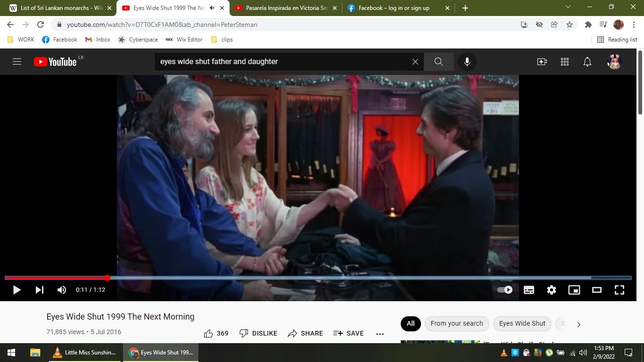Close the Eyes Wide Shut browser tab
Viewport: 644px width, 362px height.
point(222,8)
